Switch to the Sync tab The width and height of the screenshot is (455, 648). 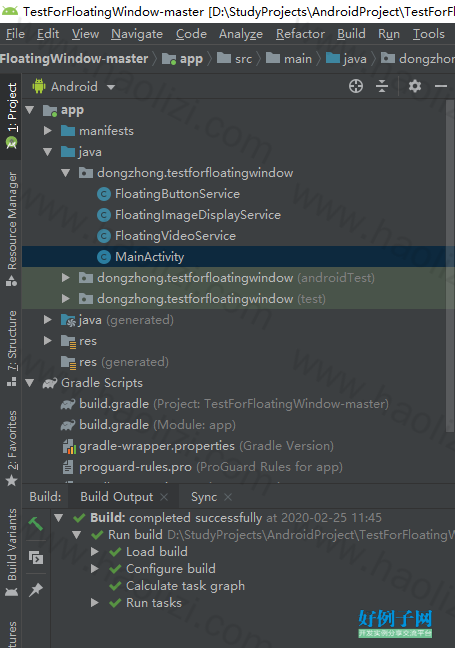tap(204, 497)
